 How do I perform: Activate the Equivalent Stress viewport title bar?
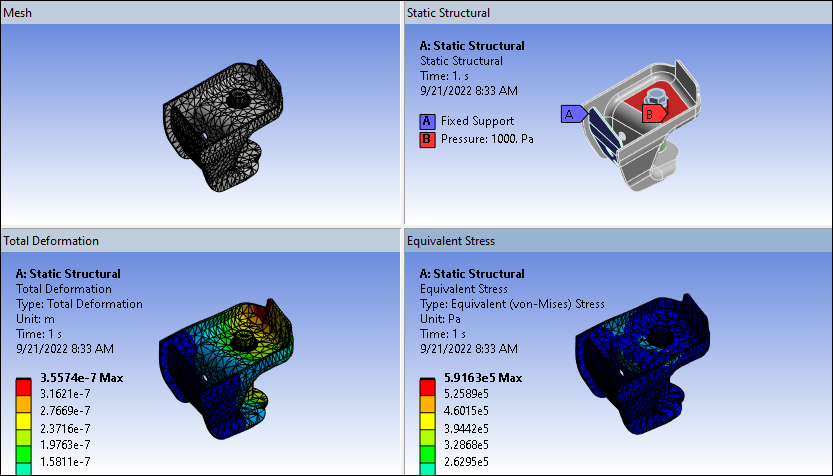click(x=618, y=241)
